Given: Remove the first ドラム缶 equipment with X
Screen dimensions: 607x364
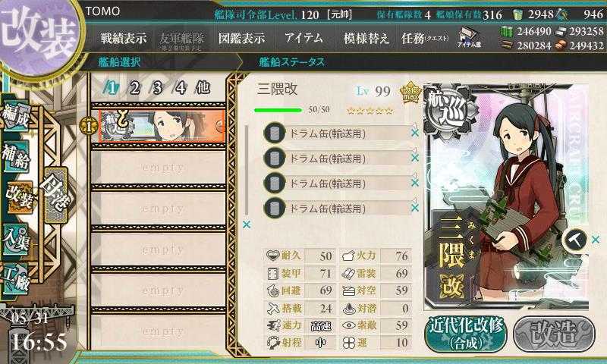Looking at the screenshot, I should point(414,133).
